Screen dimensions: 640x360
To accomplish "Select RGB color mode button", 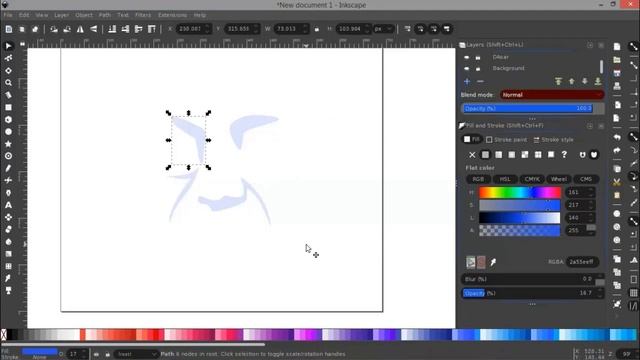I will pos(478,179).
